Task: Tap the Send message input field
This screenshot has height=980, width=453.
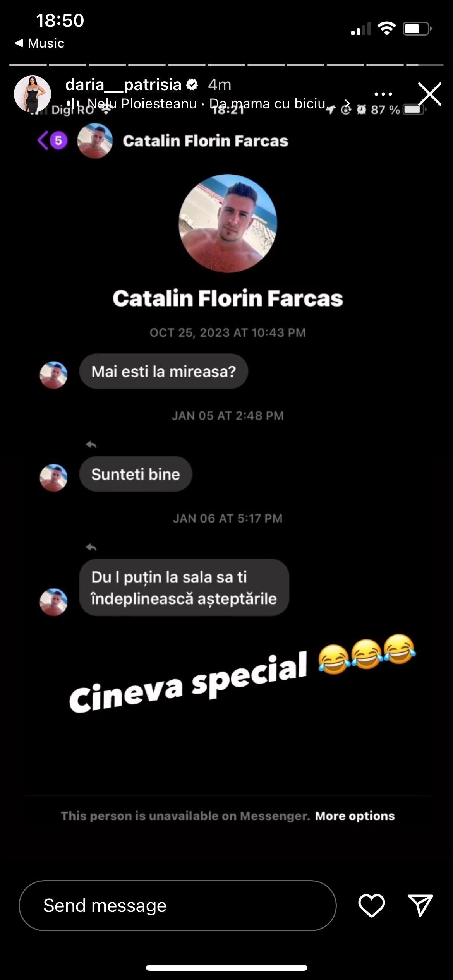Action: click(x=178, y=906)
